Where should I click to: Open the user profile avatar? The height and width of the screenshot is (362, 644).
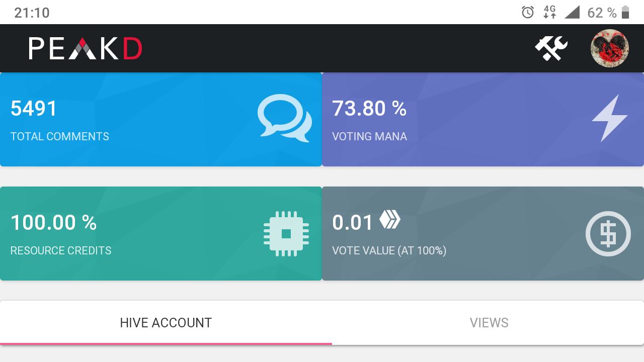coord(609,48)
